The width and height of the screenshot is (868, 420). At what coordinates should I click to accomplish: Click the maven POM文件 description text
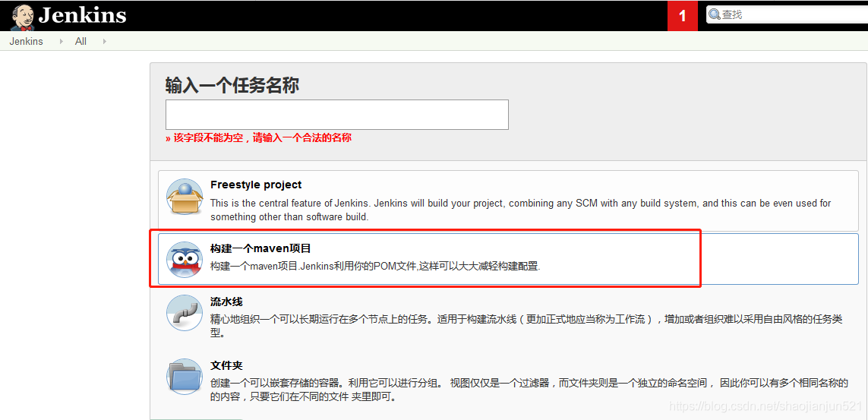coord(375,266)
